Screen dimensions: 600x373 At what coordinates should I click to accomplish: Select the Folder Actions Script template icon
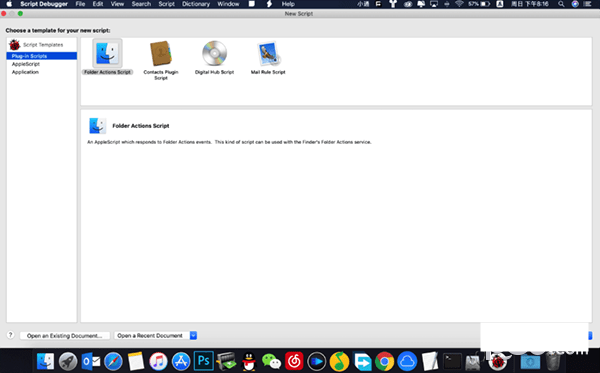(107, 53)
